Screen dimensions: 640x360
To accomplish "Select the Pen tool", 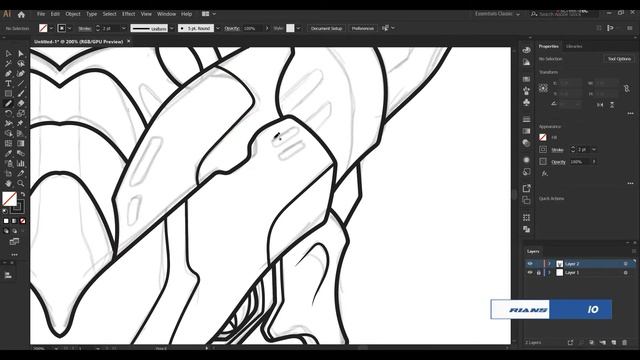I will (x=8, y=73).
